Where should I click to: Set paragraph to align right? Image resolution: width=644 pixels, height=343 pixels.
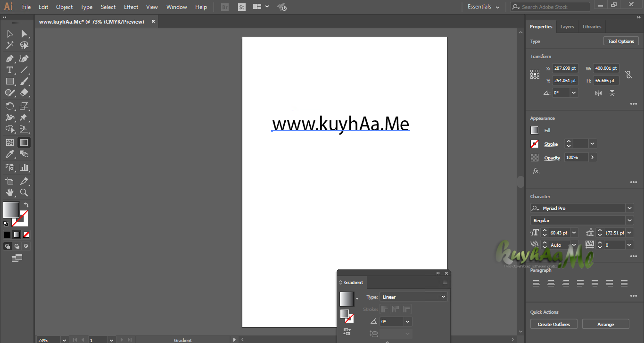566,283
